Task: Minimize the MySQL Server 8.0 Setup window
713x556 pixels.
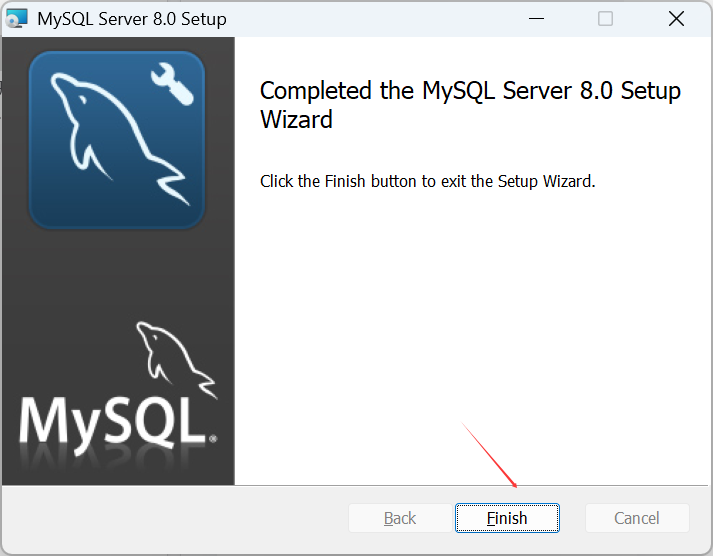Action: [537, 19]
